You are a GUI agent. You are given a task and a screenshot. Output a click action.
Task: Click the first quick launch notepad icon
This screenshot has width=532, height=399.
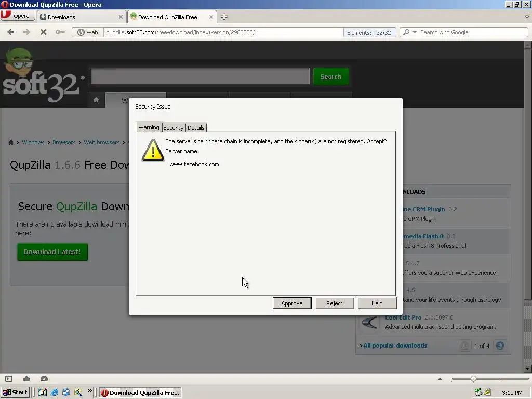pyautogui.click(x=43, y=393)
